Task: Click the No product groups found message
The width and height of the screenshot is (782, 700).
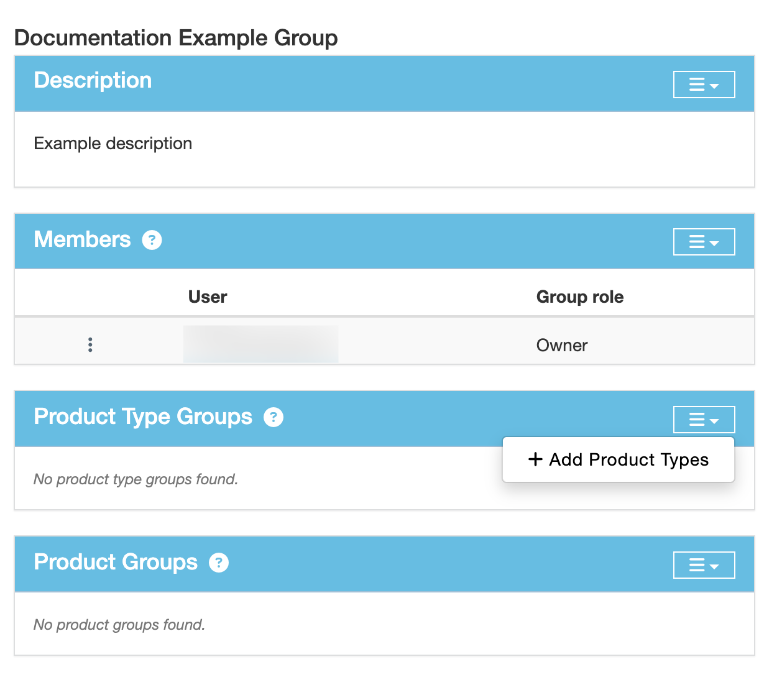Action: (x=119, y=625)
